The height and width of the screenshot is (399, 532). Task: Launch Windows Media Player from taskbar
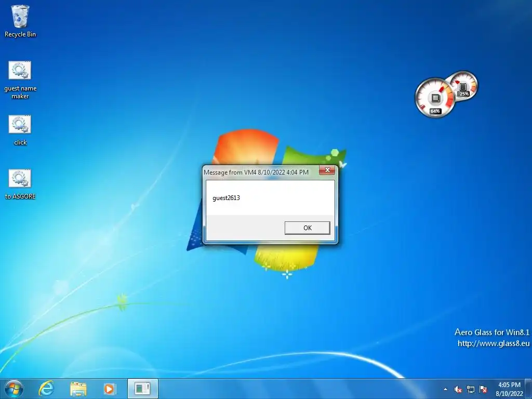click(110, 389)
